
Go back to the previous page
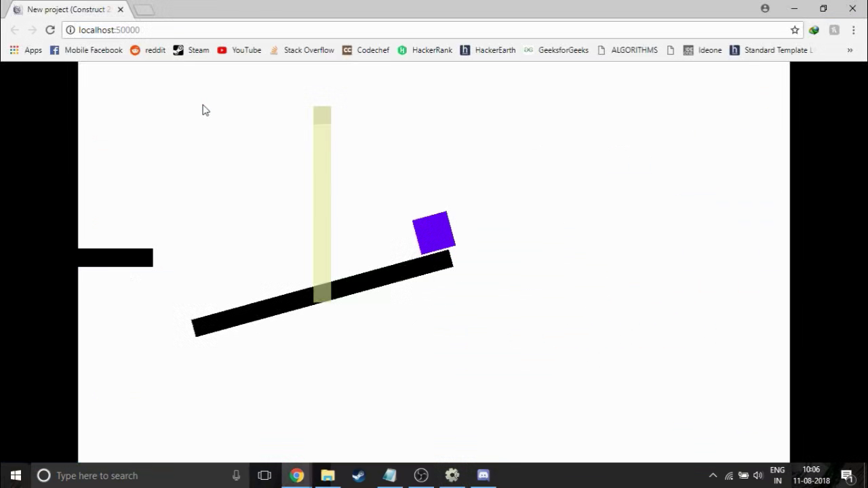pos(15,30)
